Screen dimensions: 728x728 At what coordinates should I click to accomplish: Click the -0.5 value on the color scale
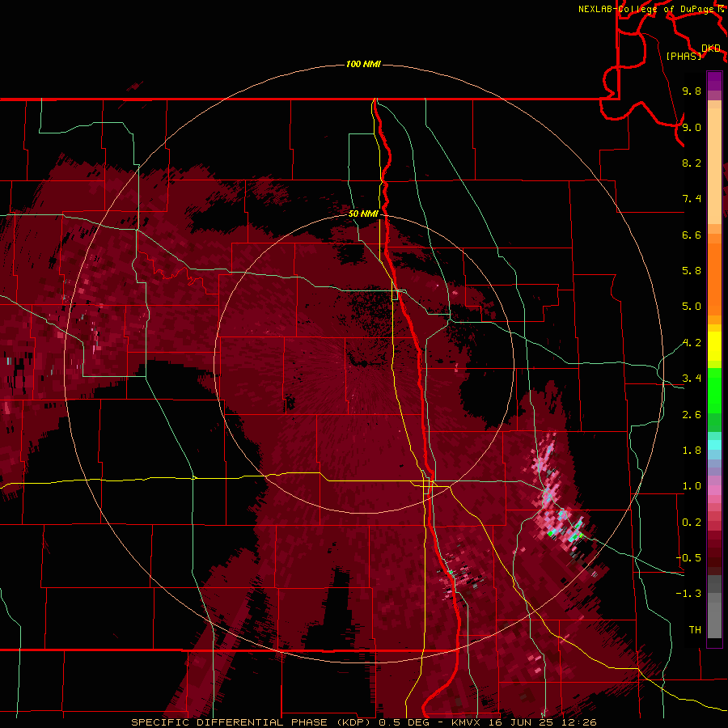(x=688, y=558)
